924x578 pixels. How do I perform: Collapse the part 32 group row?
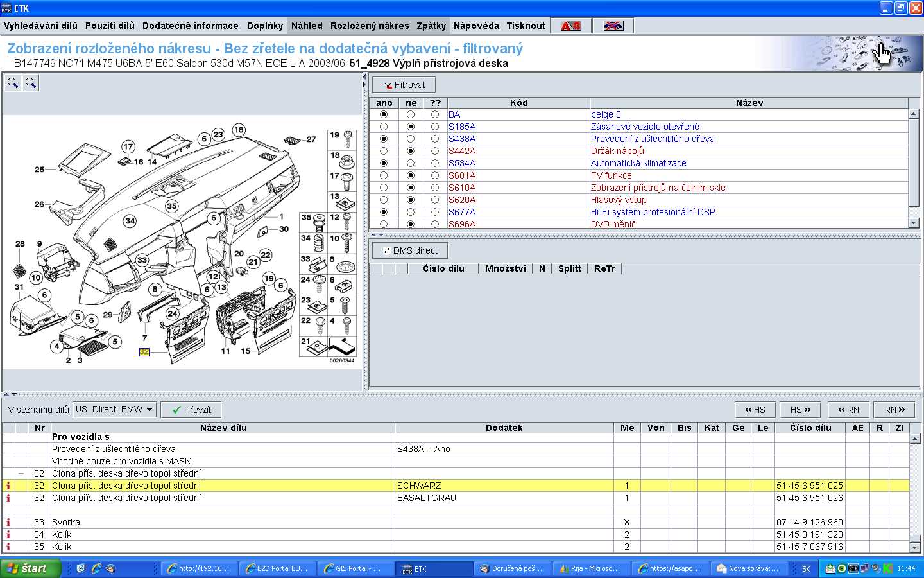point(21,473)
